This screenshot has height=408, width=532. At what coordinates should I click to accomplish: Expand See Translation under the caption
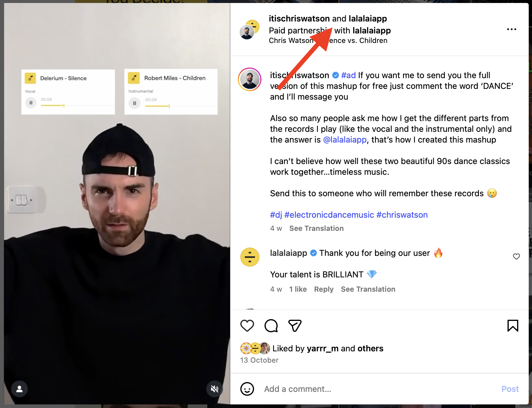pos(316,228)
